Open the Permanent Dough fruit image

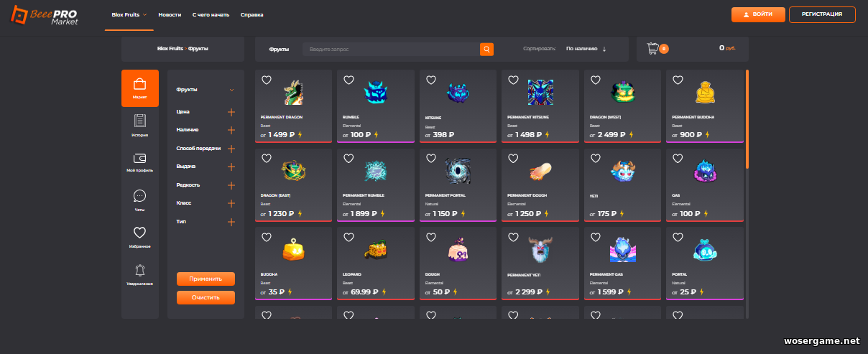(540, 171)
